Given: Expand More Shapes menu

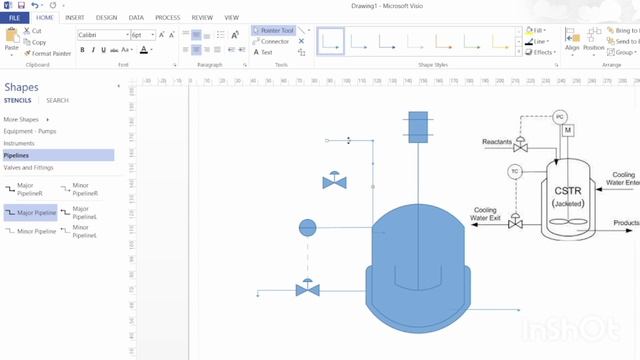Looking at the screenshot, I should (x=26, y=120).
